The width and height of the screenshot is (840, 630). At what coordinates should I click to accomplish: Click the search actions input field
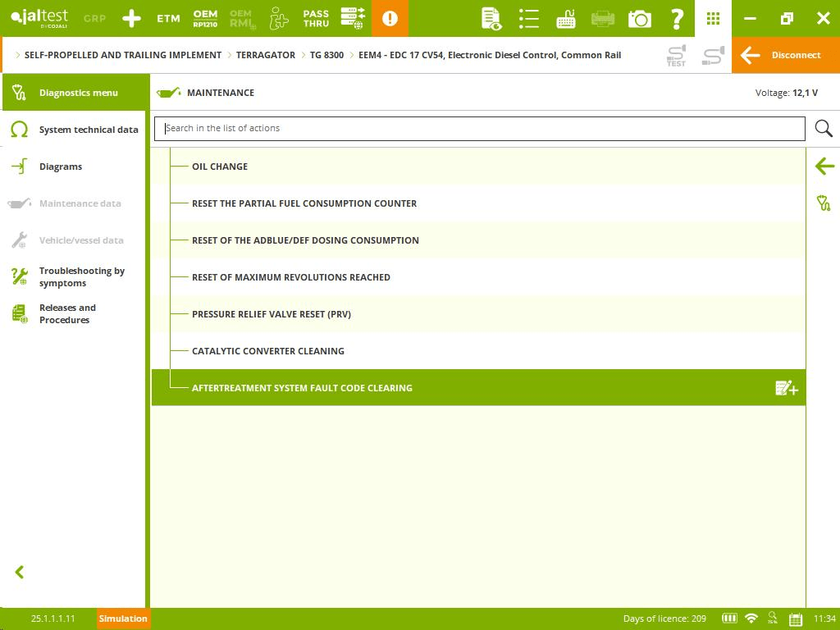tap(479, 129)
